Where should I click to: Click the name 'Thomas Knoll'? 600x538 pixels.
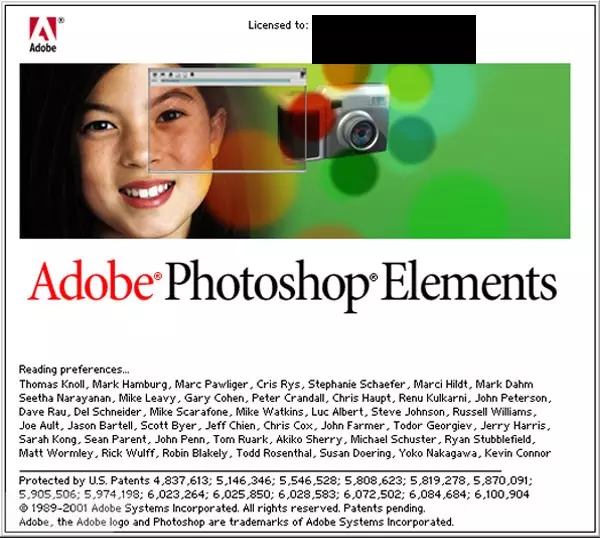click(x=52, y=384)
